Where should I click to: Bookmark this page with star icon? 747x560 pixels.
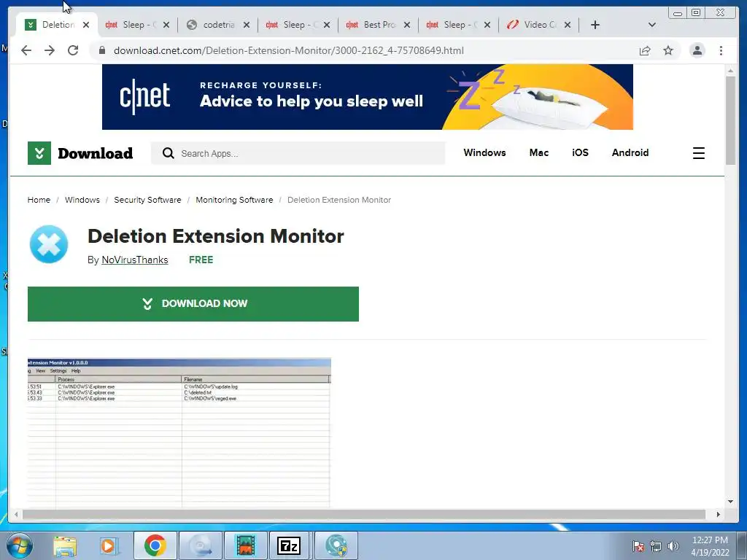point(668,50)
